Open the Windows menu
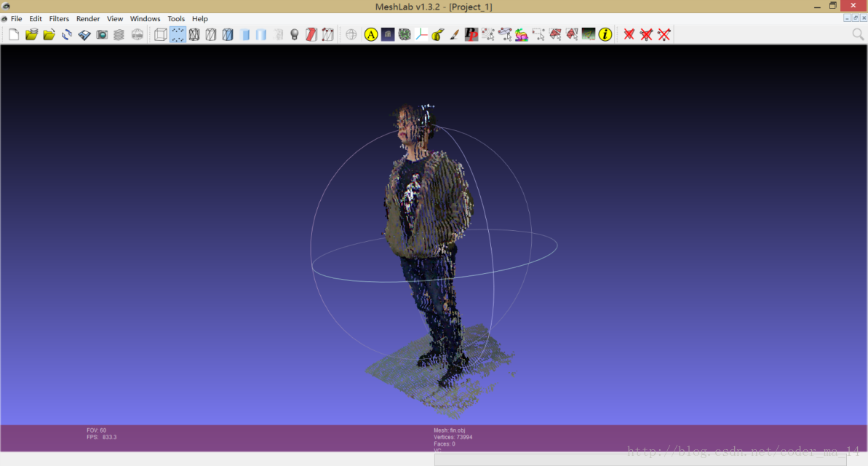The height and width of the screenshot is (466, 868). point(145,19)
